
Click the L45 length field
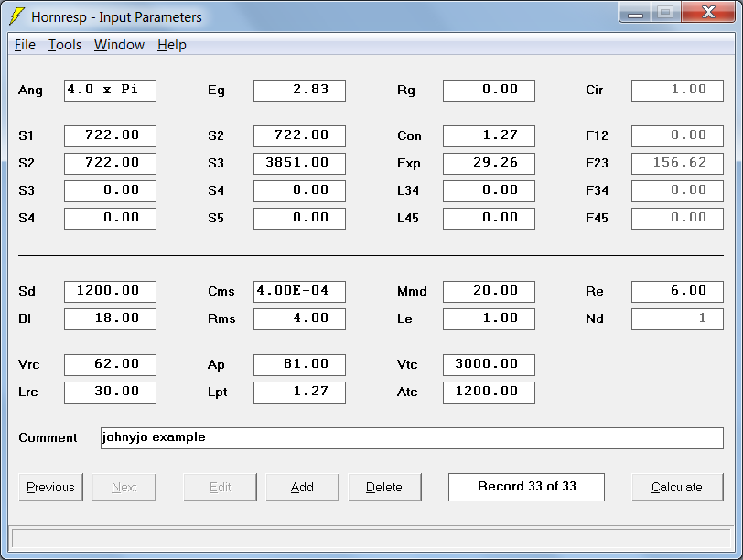coord(489,219)
